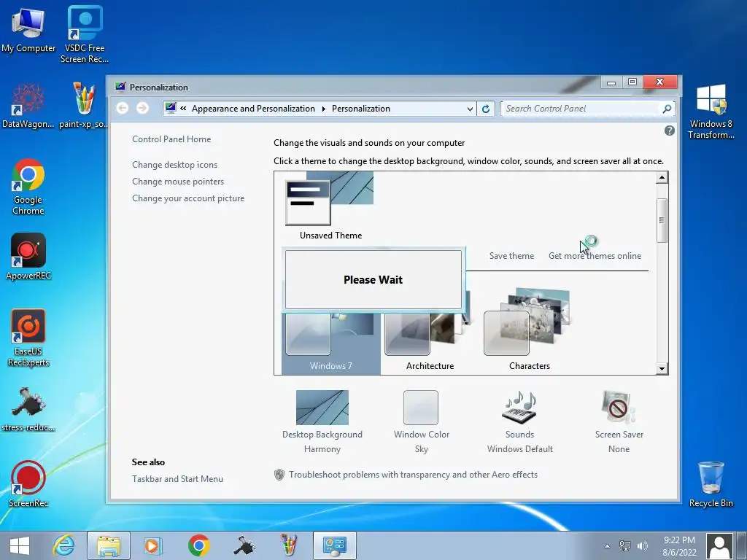Open the Help question mark icon

point(670,131)
